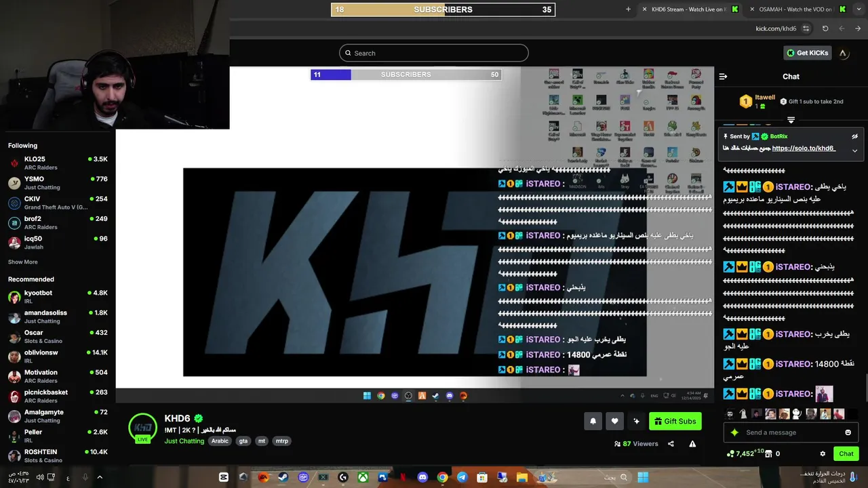The height and width of the screenshot is (488, 868).
Task: Select the gta tag
Action: [243, 441]
